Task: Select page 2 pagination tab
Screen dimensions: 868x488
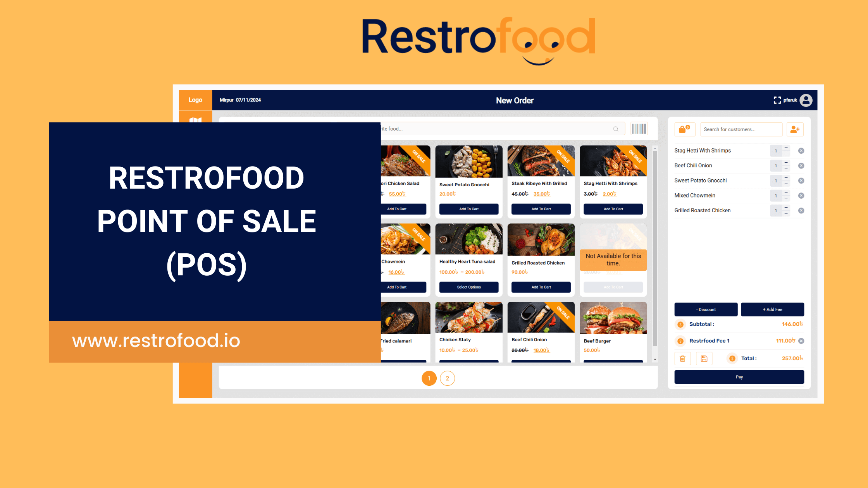Action: 448,378
